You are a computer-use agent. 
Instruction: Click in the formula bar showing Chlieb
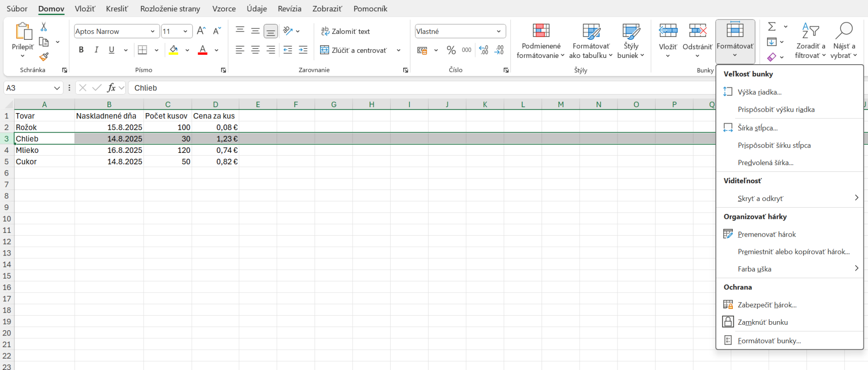click(420, 88)
